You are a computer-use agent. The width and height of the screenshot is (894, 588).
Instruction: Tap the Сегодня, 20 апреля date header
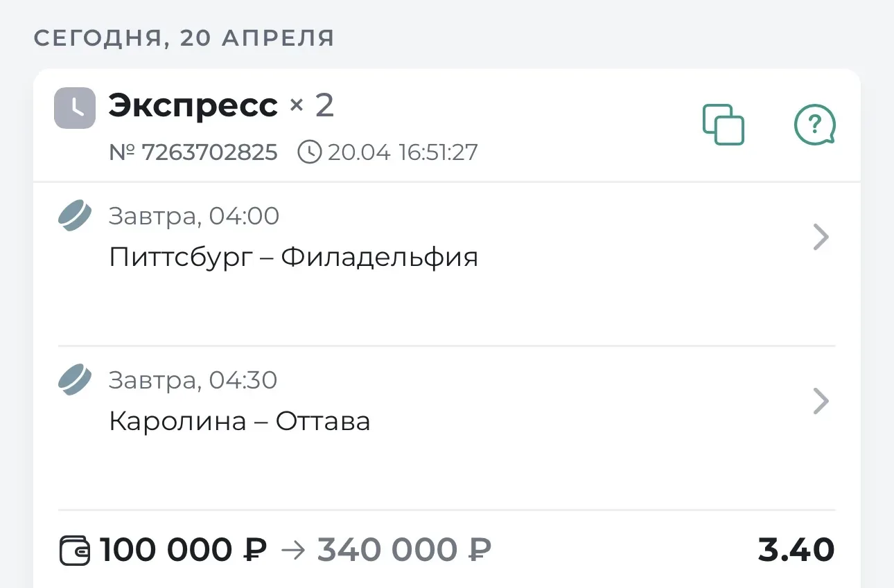tap(184, 38)
